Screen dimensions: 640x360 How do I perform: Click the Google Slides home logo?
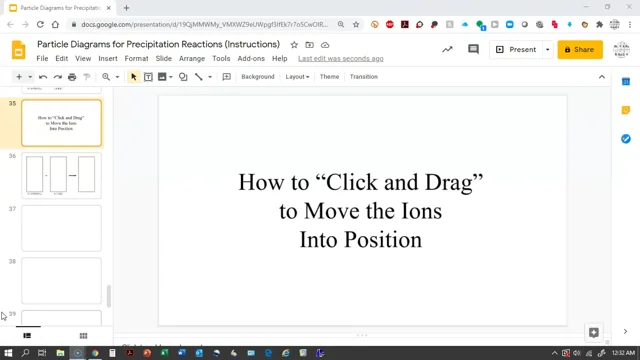coord(18,50)
